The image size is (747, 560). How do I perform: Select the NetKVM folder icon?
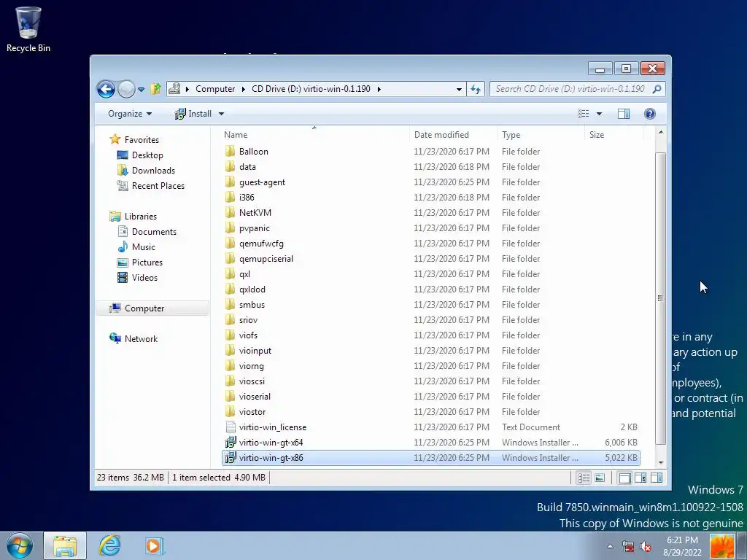tap(230, 212)
